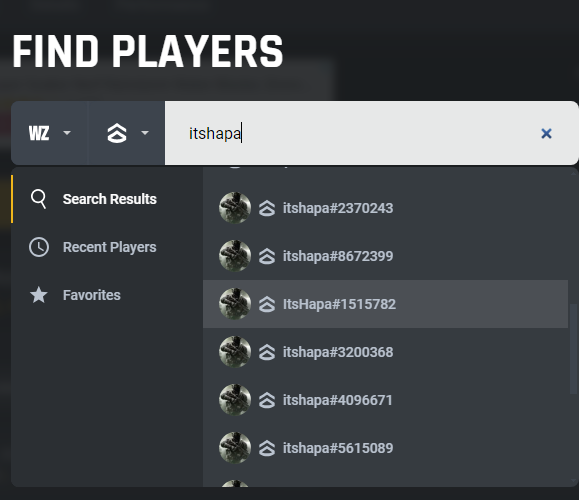The height and width of the screenshot is (500, 579).
Task: Click the star icon beside Favorites
Action: click(x=39, y=295)
